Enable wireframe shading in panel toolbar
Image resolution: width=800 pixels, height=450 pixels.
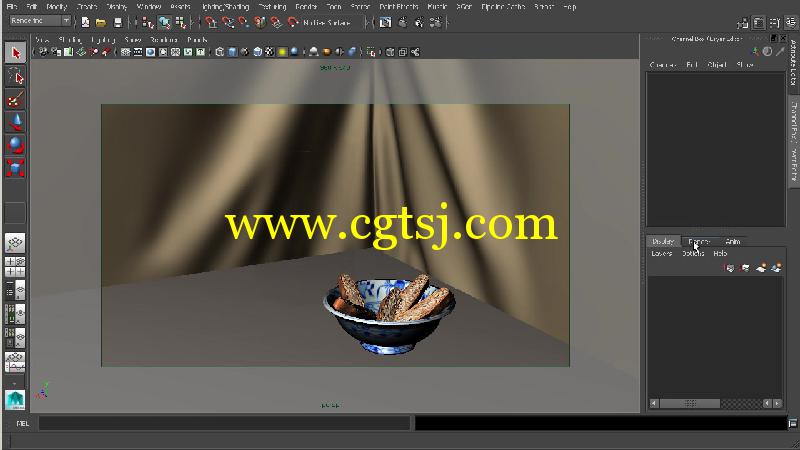coord(220,52)
